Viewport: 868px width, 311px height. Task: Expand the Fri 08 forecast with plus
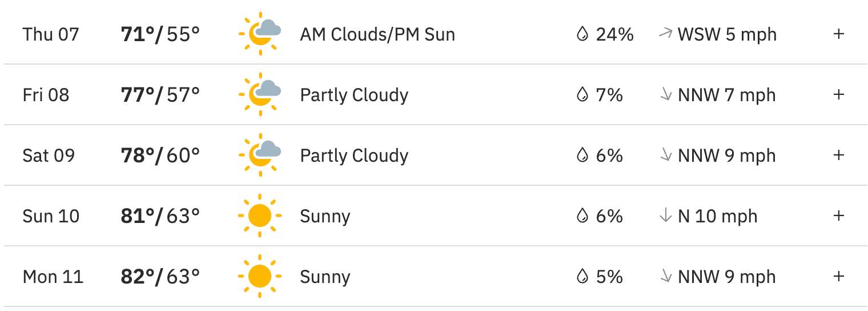point(838,94)
